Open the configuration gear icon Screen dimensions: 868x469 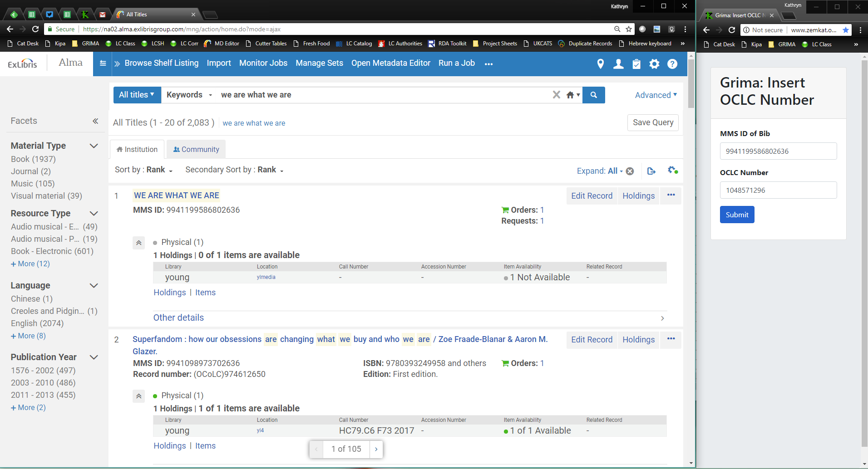click(654, 64)
